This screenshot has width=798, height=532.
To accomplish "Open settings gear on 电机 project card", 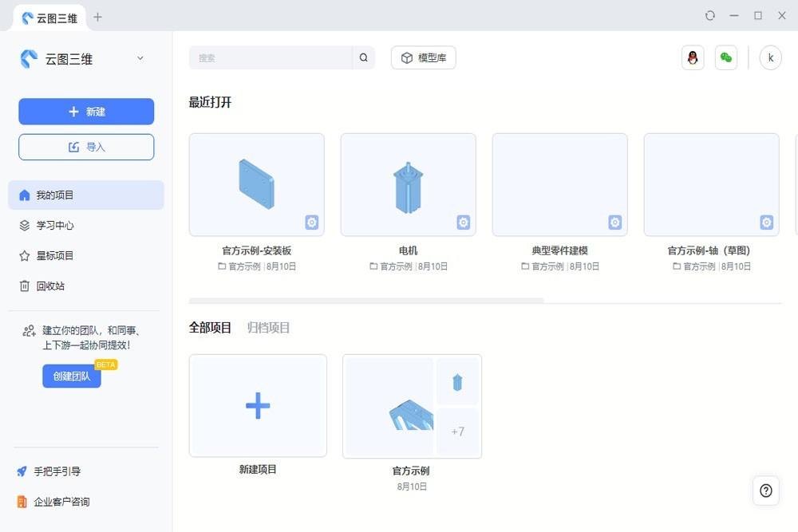I will coord(463,223).
